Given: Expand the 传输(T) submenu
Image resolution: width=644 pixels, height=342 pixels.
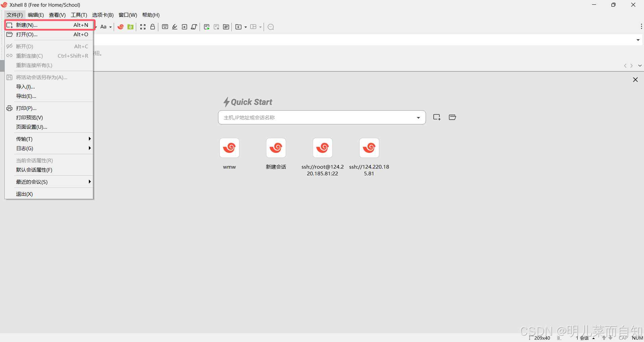Looking at the screenshot, I should [49, 139].
